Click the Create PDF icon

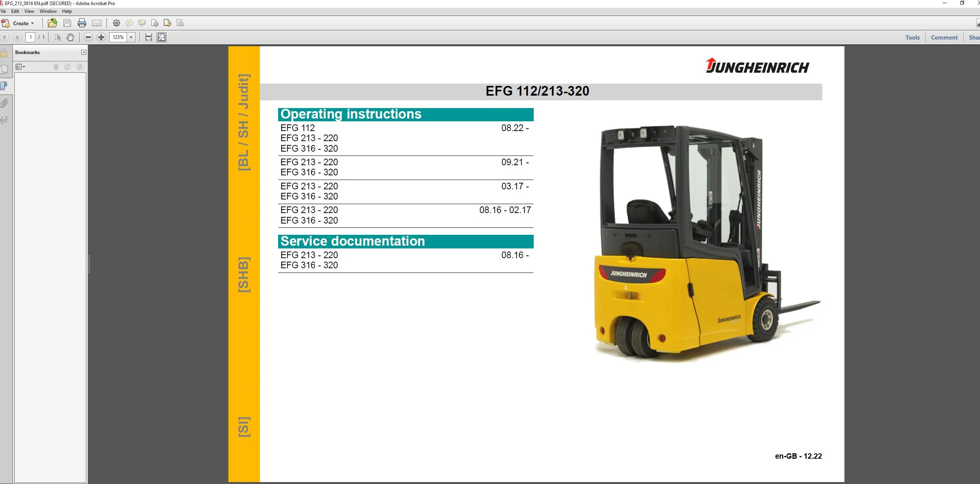[x=5, y=23]
